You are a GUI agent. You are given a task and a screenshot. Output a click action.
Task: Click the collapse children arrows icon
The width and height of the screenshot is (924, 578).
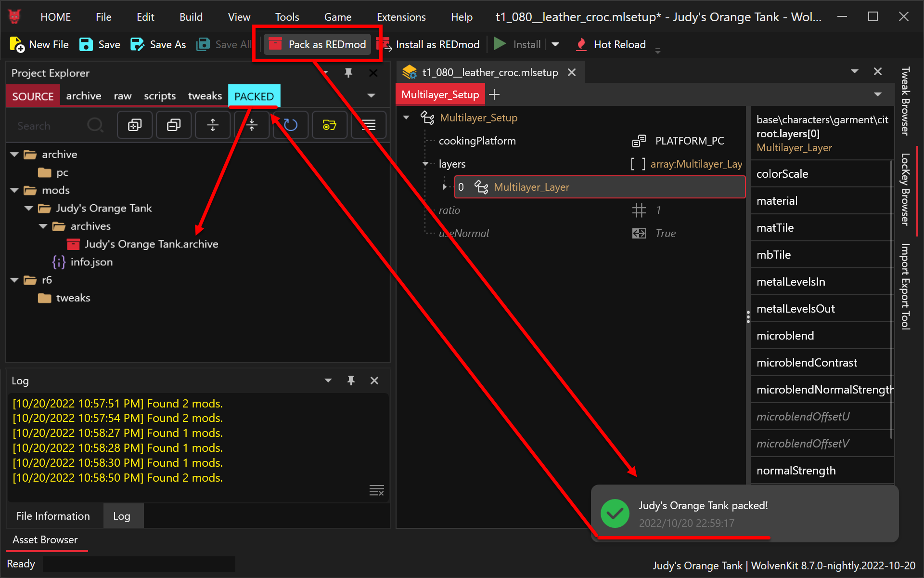pyautogui.click(x=252, y=125)
